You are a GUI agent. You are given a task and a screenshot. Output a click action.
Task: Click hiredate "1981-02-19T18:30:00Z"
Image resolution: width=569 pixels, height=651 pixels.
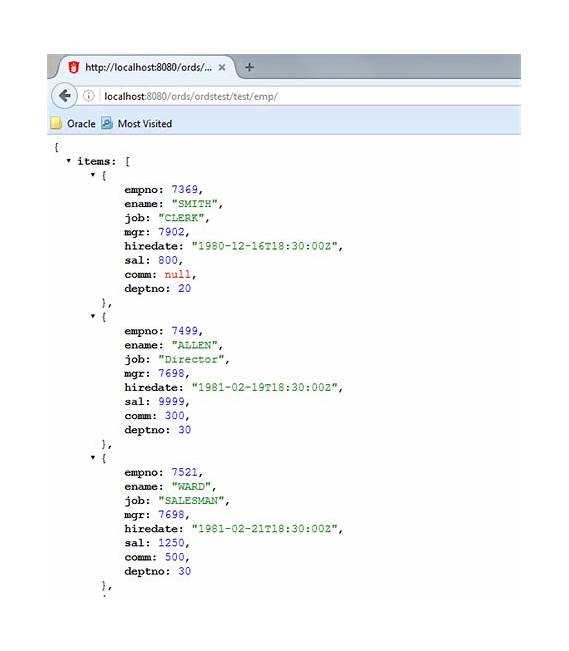pyautogui.click(x=264, y=387)
